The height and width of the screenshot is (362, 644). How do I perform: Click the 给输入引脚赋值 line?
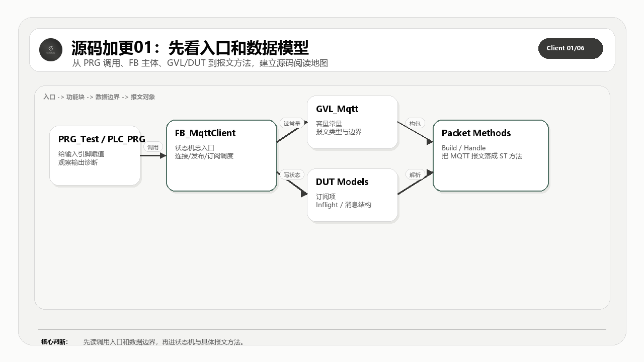coord(82,154)
